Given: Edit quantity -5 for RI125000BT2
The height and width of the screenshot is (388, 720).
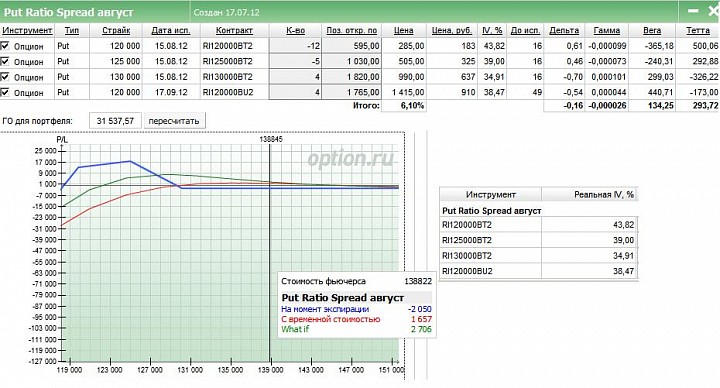Looking at the screenshot, I should pos(295,61).
